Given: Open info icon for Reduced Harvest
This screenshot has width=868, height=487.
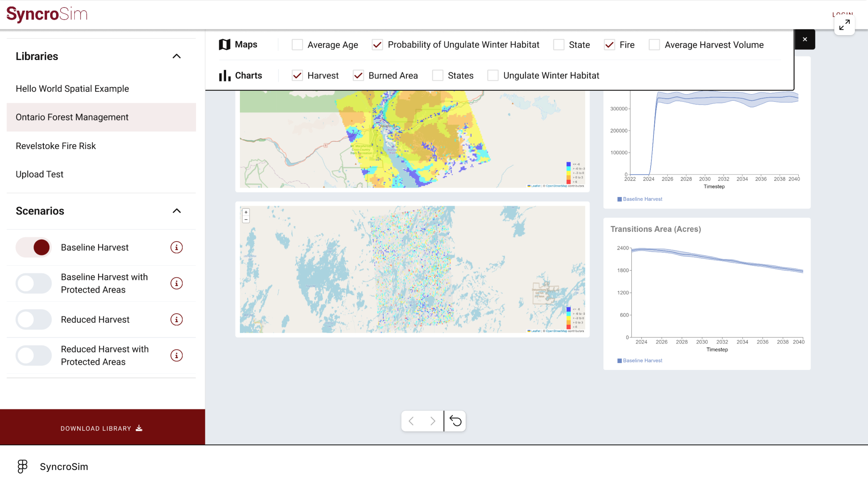Looking at the screenshot, I should click(176, 319).
